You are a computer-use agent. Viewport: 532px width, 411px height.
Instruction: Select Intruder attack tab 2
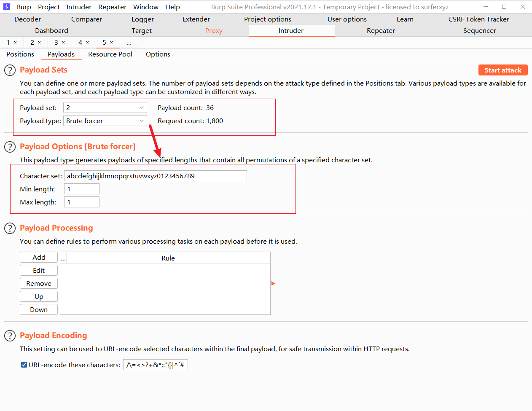(x=32, y=43)
